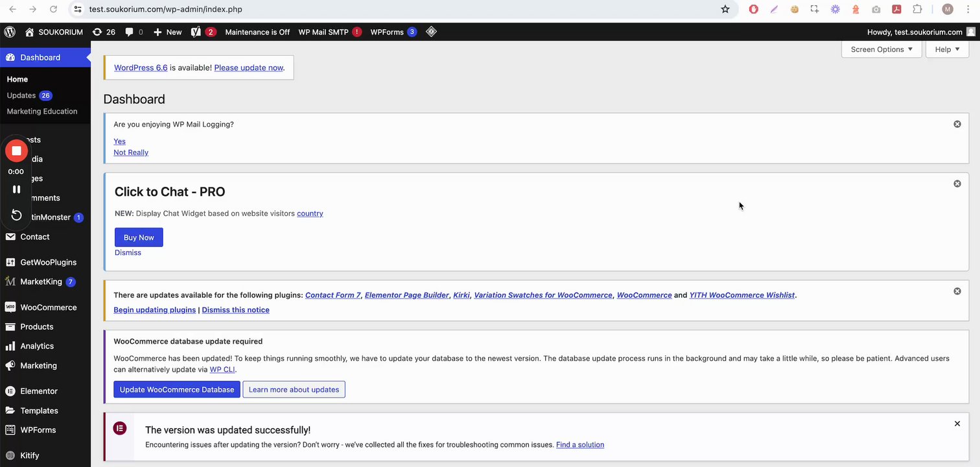Click Learn more about updates button
This screenshot has height=467, width=980.
click(x=294, y=389)
